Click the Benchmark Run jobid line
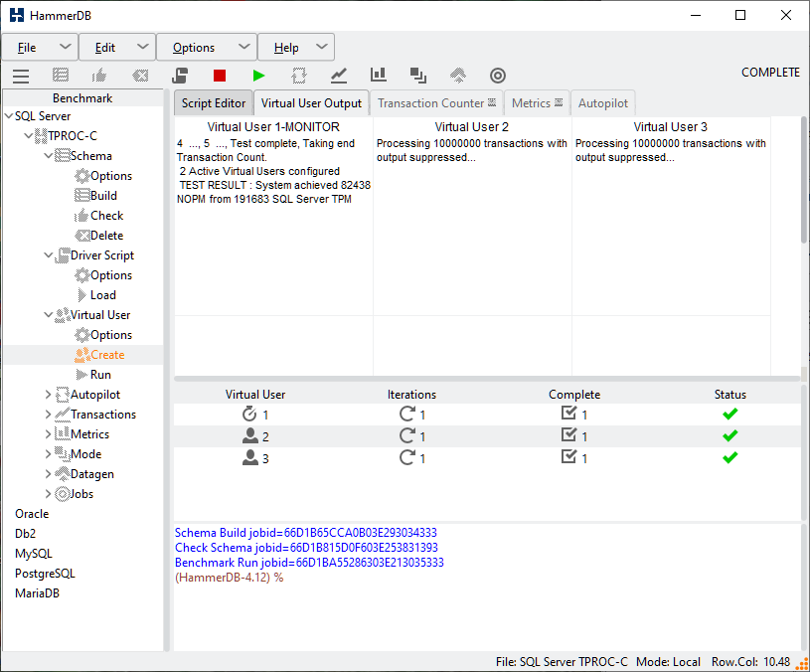Screen dimensions: 810x672 (x=309, y=563)
